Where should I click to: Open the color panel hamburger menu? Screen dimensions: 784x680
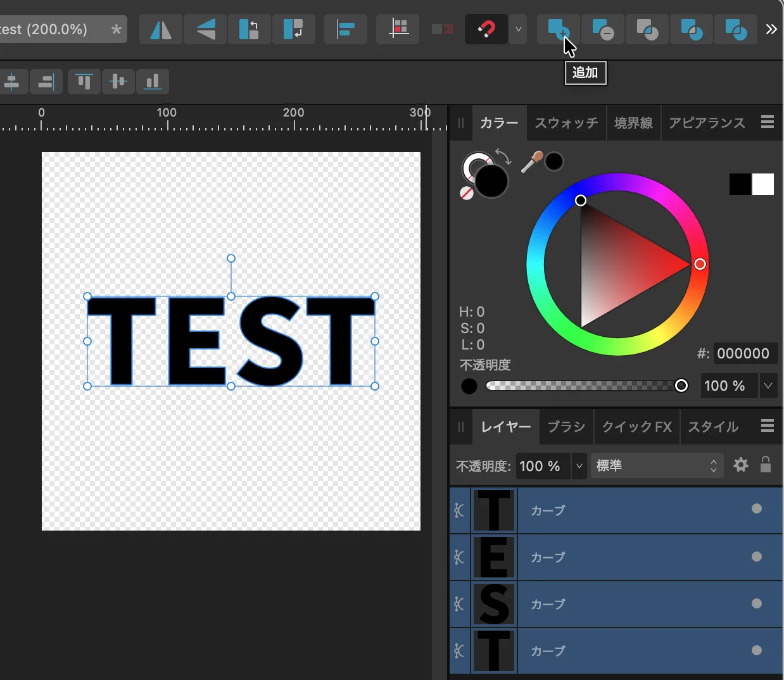768,122
